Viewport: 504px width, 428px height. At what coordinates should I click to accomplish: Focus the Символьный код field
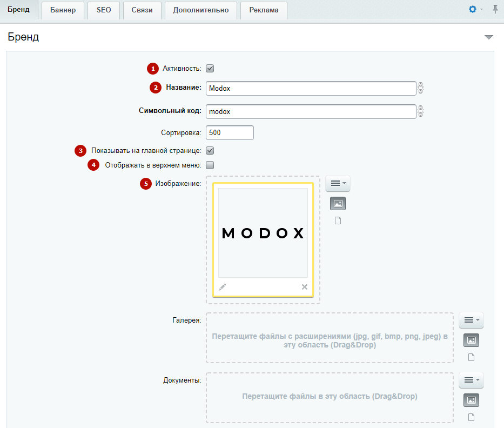(311, 111)
